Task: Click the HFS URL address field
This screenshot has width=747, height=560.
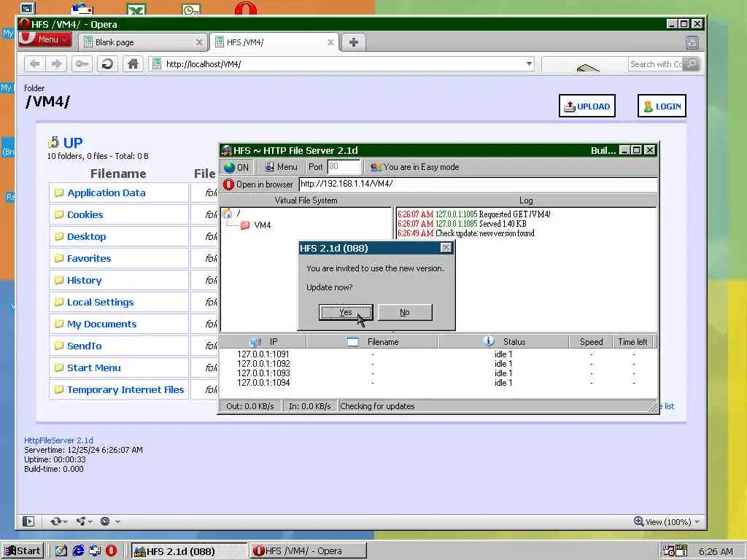Action: pyautogui.click(x=477, y=184)
